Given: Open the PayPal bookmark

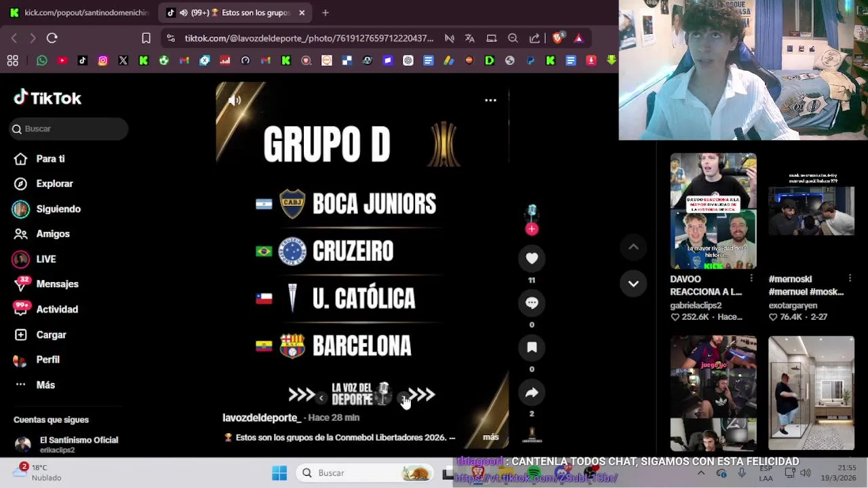Looking at the screenshot, I should pos(530,61).
